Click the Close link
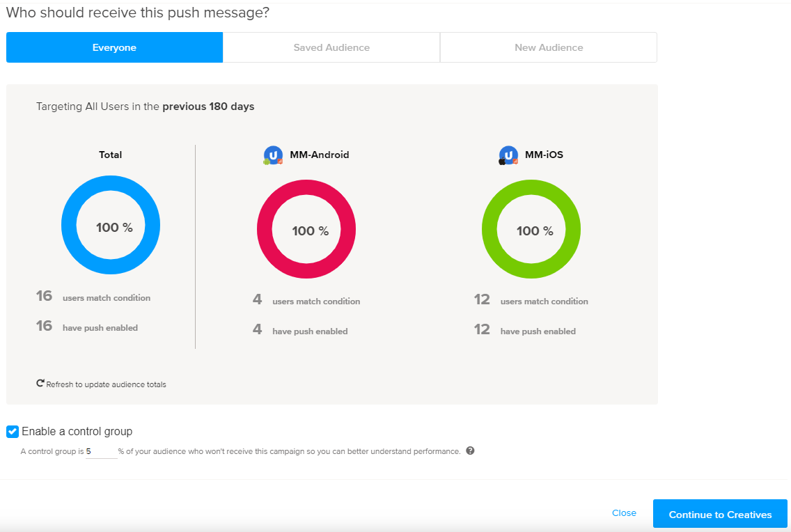 [624, 513]
